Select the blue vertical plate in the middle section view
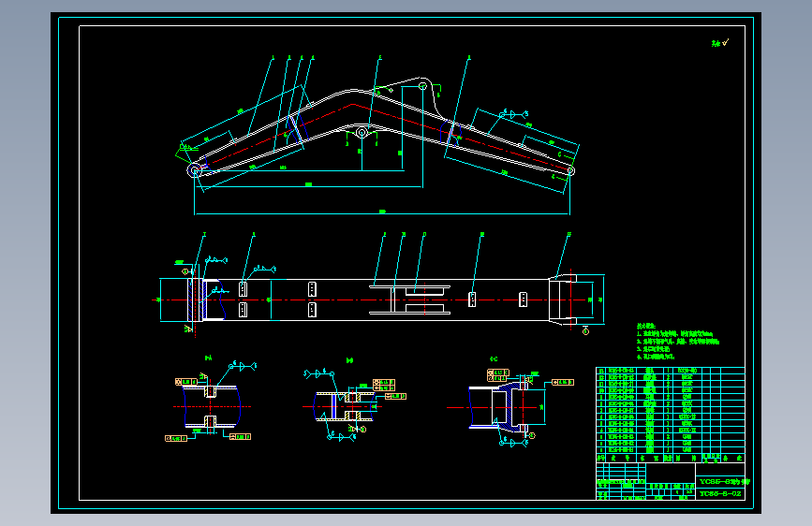The height and width of the screenshot is (526, 812). pos(334,406)
